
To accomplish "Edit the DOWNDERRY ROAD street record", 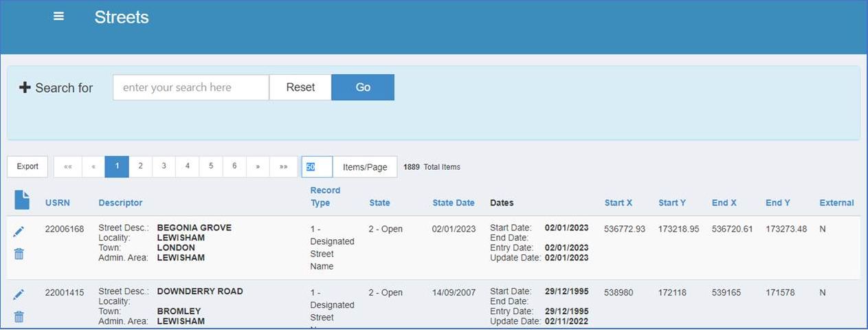I will (x=19, y=295).
